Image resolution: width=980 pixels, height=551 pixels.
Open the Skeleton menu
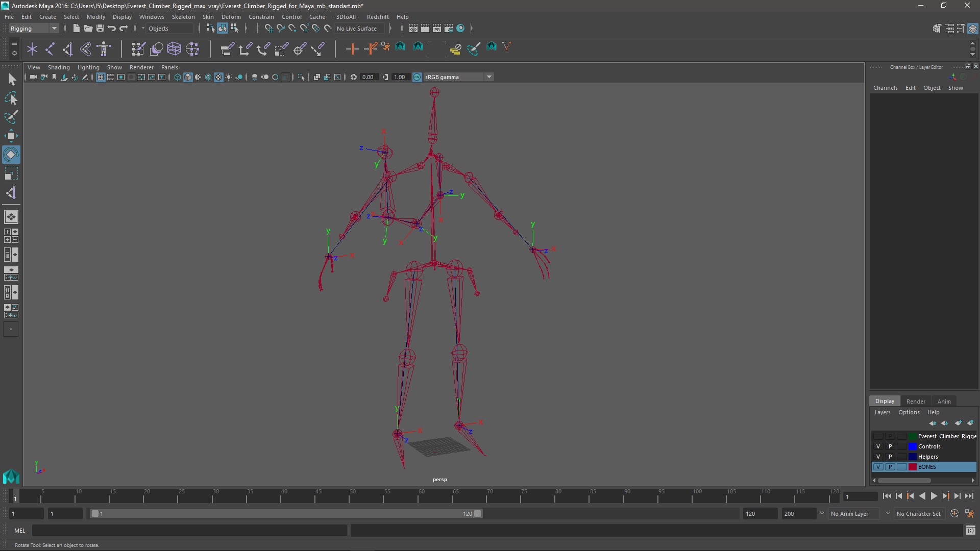tap(183, 17)
